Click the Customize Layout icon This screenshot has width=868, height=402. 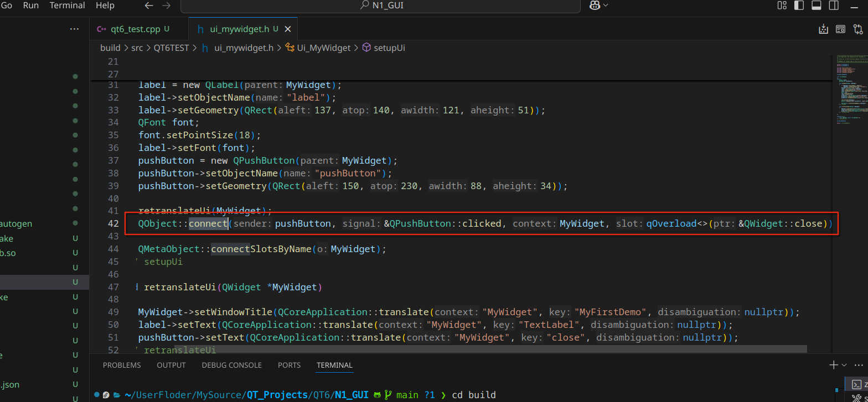click(x=782, y=5)
